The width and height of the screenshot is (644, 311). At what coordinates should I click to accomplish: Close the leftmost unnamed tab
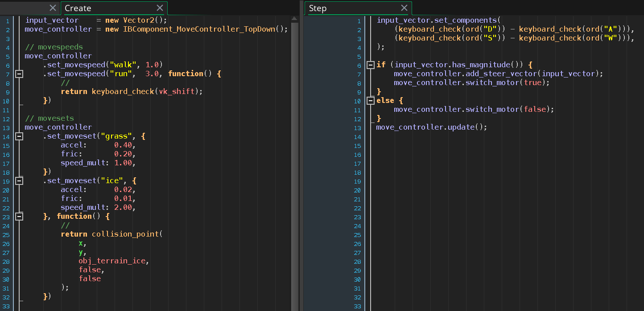53,8
